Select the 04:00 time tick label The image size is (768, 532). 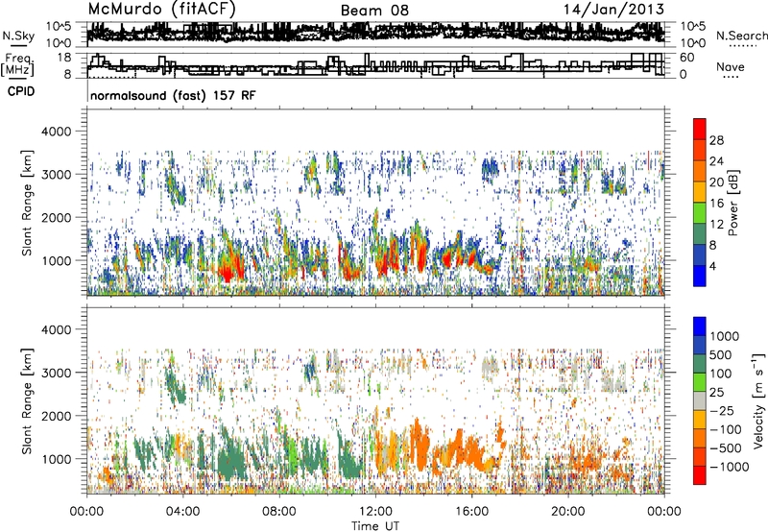tap(182, 512)
